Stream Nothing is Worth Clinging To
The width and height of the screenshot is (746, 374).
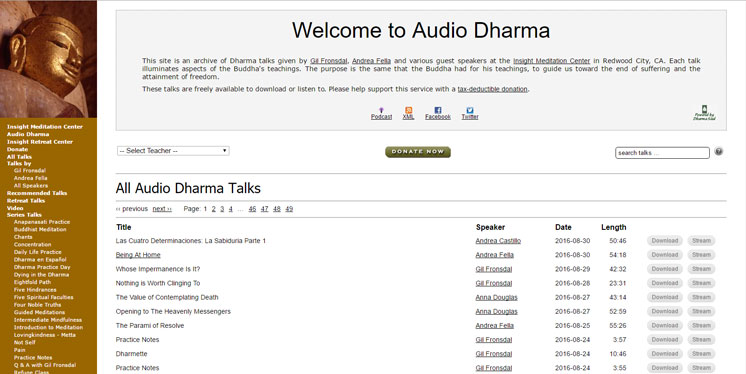701,283
